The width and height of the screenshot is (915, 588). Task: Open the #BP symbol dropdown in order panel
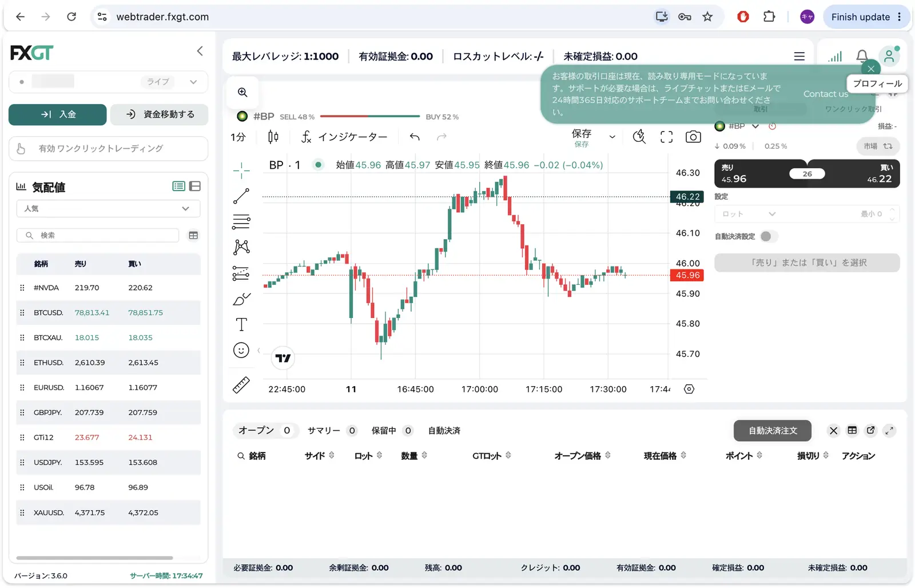(x=755, y=126)
